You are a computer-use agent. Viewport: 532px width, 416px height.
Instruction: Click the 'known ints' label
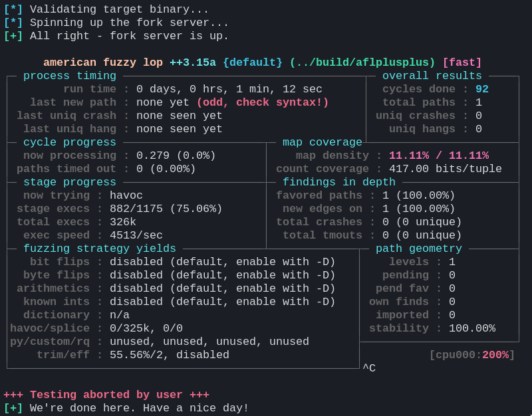[x=57, y=302]
